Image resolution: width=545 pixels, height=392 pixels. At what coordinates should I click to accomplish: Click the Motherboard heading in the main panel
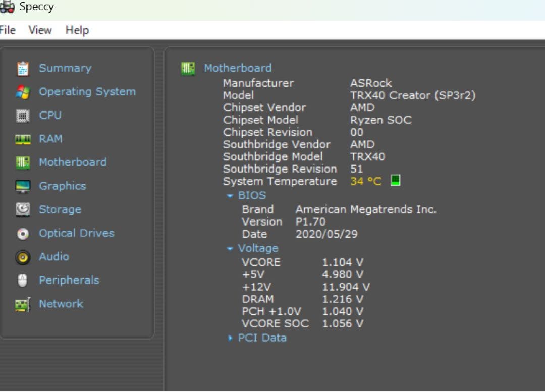click(238, 68)
